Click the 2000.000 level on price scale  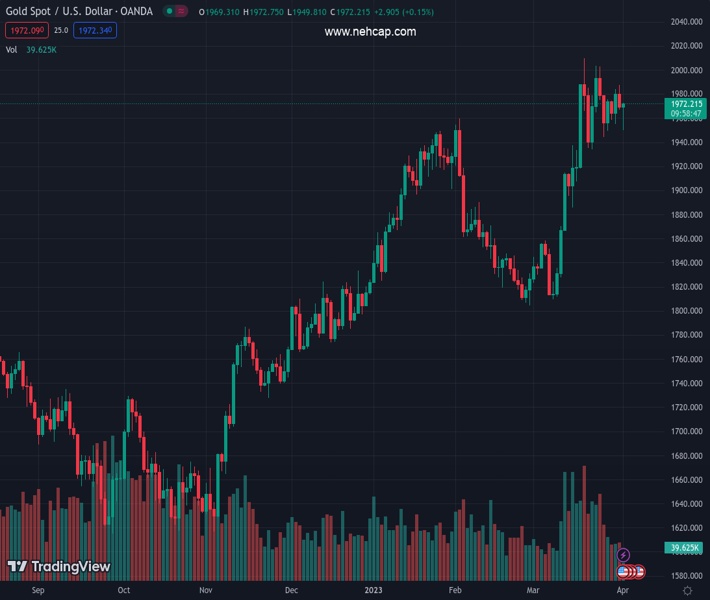[x=686, y=70]
